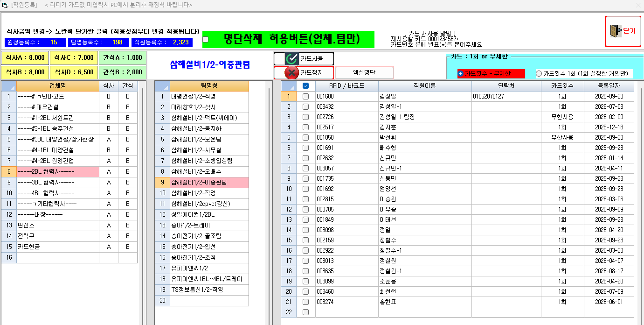Screen dimensions: 644x325
Task: Select company #3BL 대양건설/상가현장
Action: pos(58,139)
